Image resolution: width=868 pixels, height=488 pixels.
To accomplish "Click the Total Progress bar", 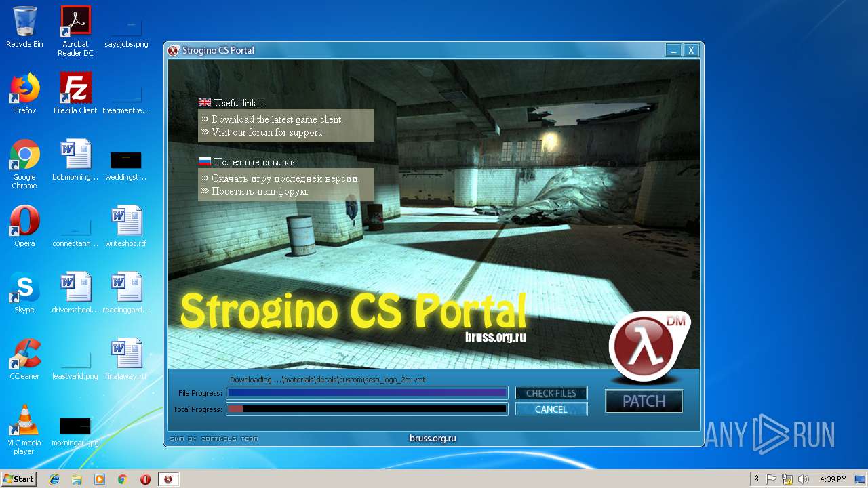I will pyautogui.click(x=367, y=409).
